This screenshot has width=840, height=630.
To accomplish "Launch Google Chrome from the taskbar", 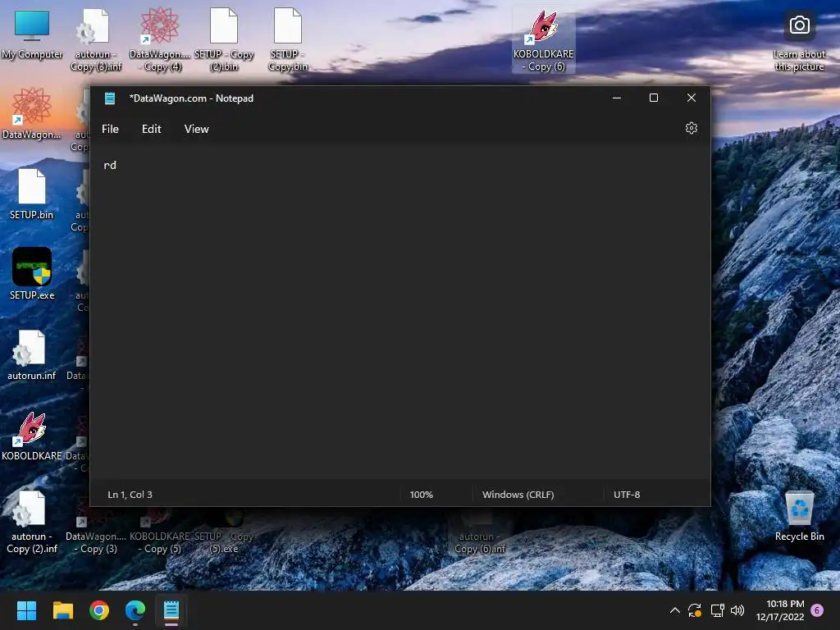I will pos(99,610).
